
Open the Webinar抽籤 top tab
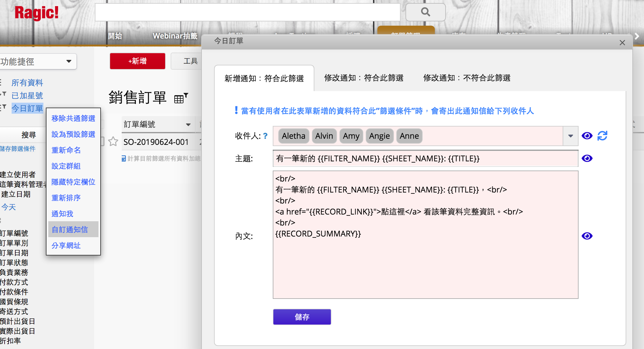tap(175, 36)
